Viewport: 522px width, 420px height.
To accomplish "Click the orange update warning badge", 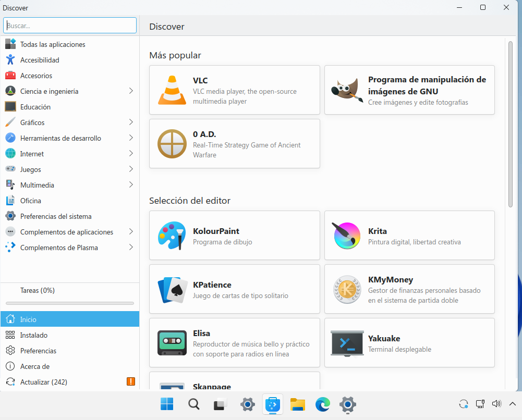I will pos(131,382).
